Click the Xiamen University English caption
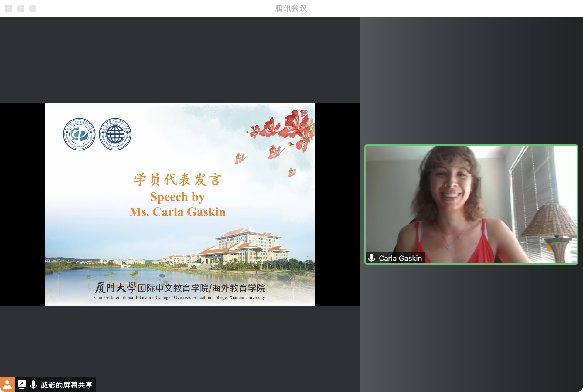Viewport: 583px width, 392px height. tap(179, 297)
